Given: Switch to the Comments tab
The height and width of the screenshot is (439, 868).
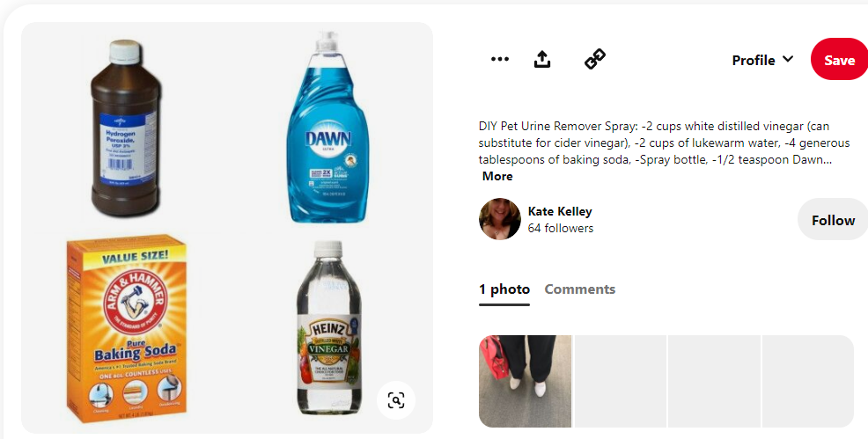Looking at the screenshot, I should (579, 289).
